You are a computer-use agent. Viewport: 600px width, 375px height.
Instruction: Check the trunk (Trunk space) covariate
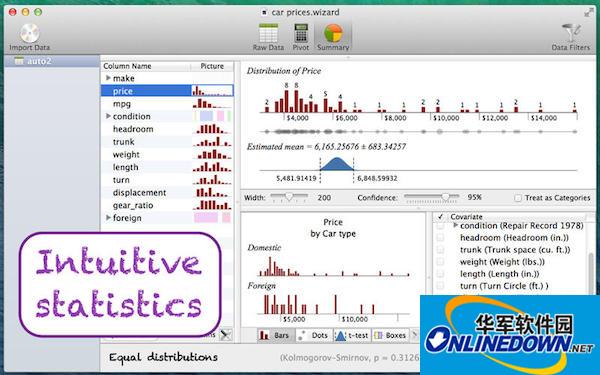pyautogui.click(x=440, y=250)
